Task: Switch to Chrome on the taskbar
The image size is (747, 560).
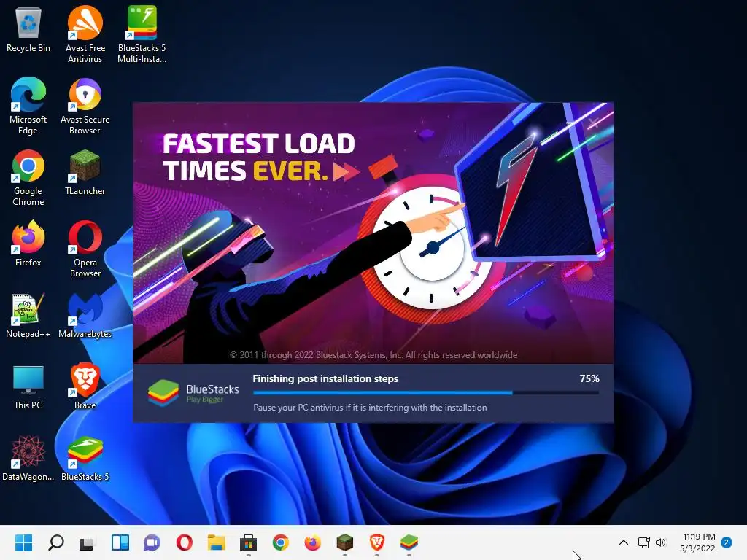Action: 281,542
